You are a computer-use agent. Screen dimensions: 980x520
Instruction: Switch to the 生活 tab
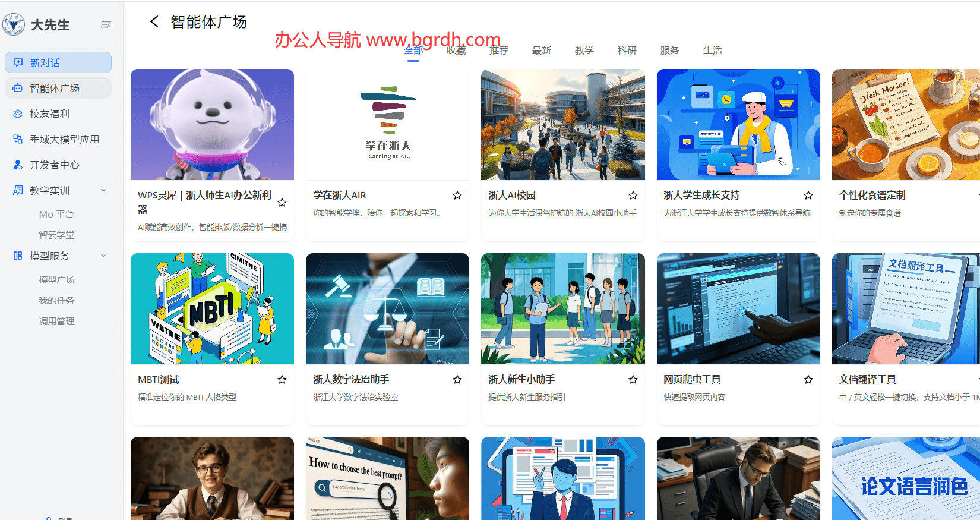pyautogui.click(x=713, y=51)
